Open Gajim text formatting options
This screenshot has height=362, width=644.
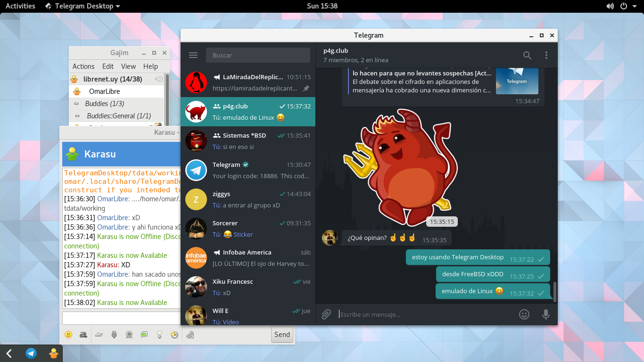coord(83,335)
